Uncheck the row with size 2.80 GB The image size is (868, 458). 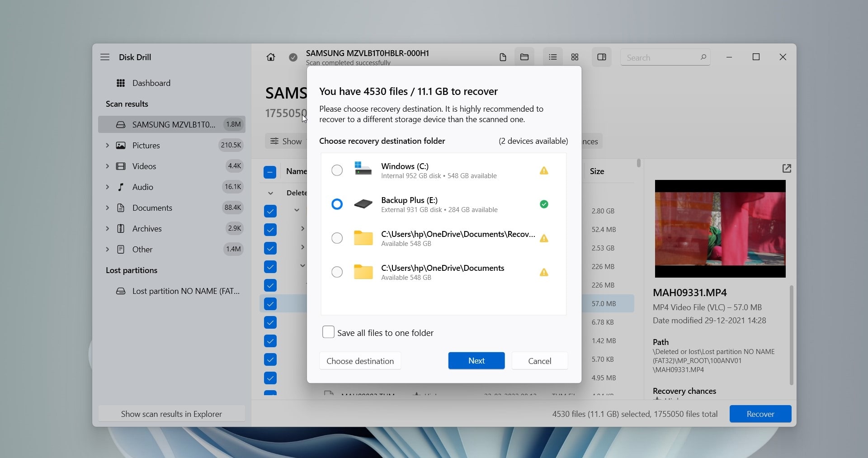270,211
